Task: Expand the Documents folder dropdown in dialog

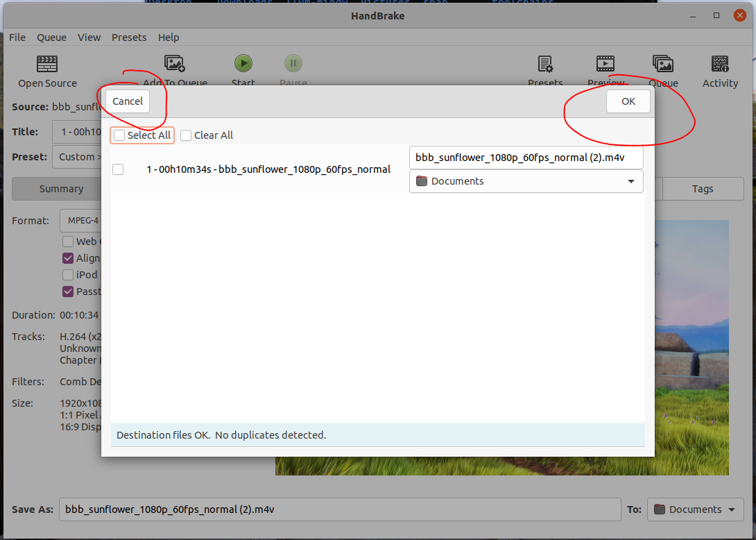Action: [x=526, y=181]
